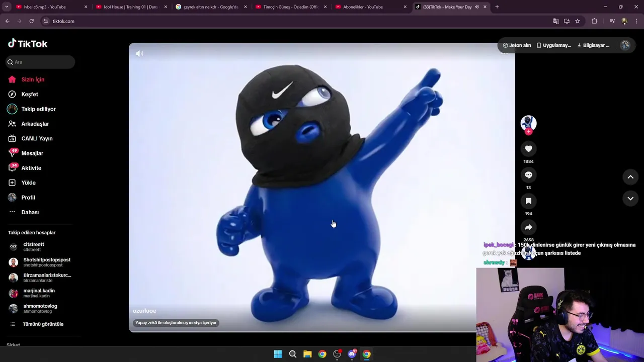Open the creator's avatar beside the video
This screenshot has width=644, height=362.
coord(528,123)
